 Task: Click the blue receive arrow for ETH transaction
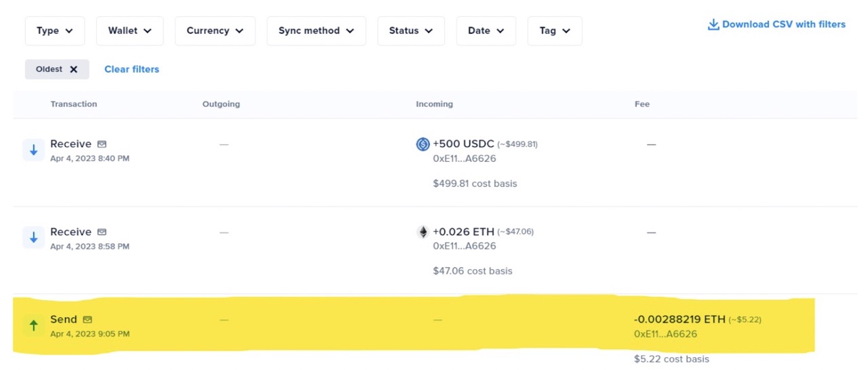pos(33,237)
